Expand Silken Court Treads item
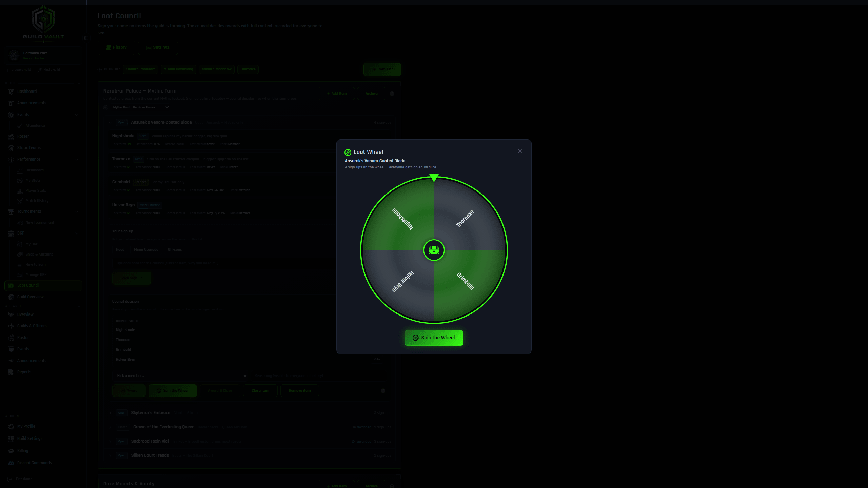The width and height of the screenshot is (868, 488). pyautogui.click(x=110, y=456)
